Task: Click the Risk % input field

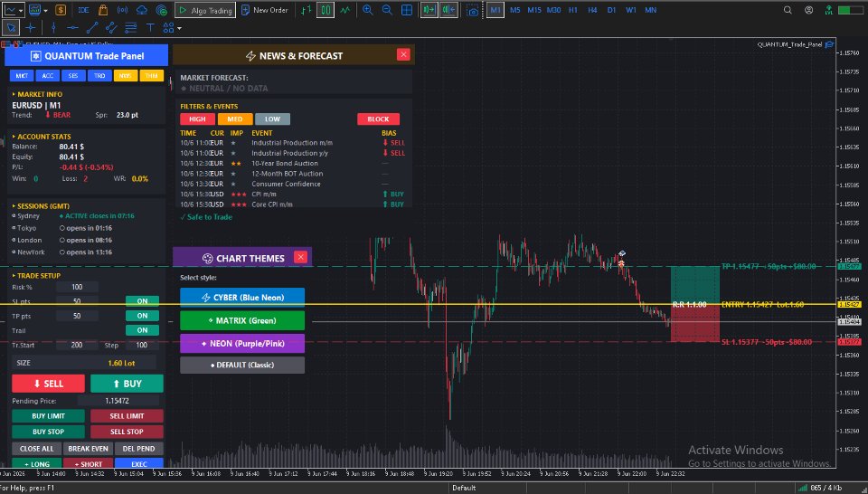Action: pos(77,287)
